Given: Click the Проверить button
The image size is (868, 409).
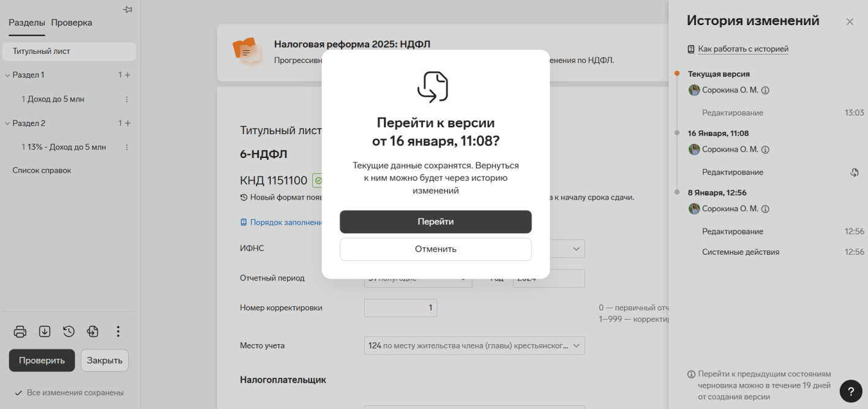Looking at the screenshot, I should pyautogui.click(x=42, y=361).
